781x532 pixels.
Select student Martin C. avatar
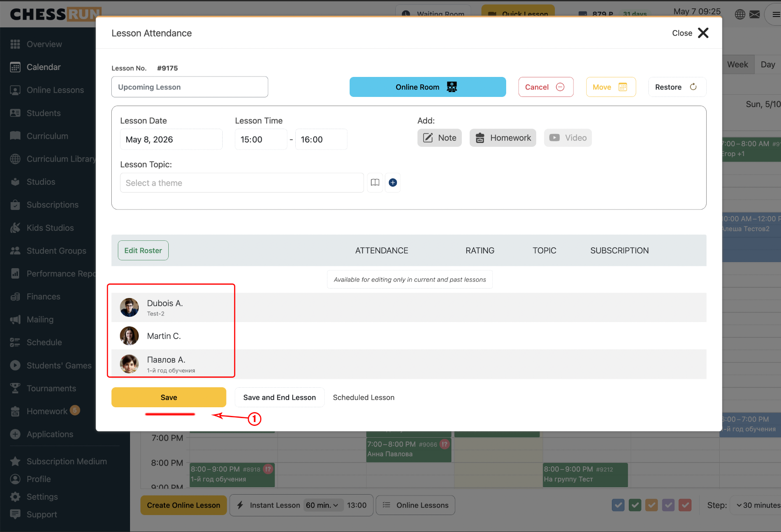pos(129,336)
